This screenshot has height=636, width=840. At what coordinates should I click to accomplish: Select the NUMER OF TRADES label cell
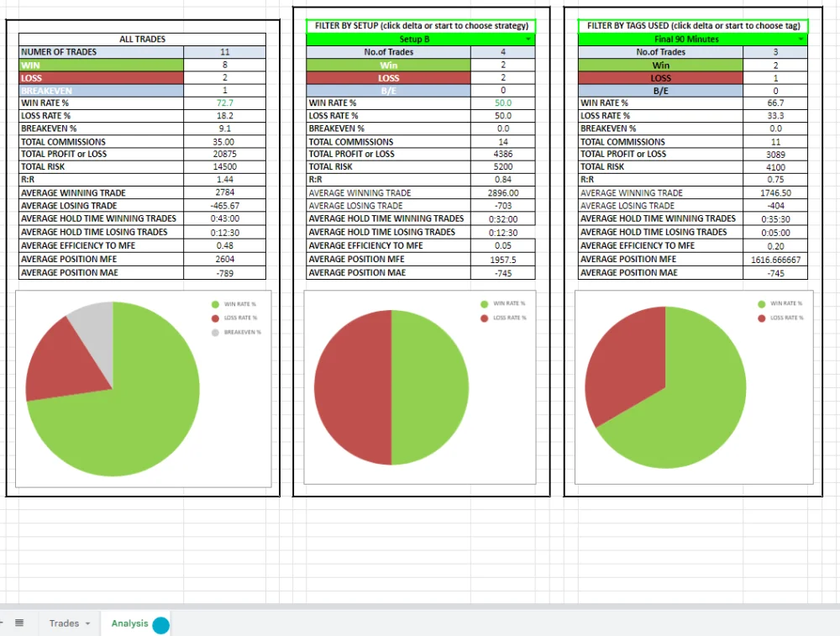tap(102, 52)
